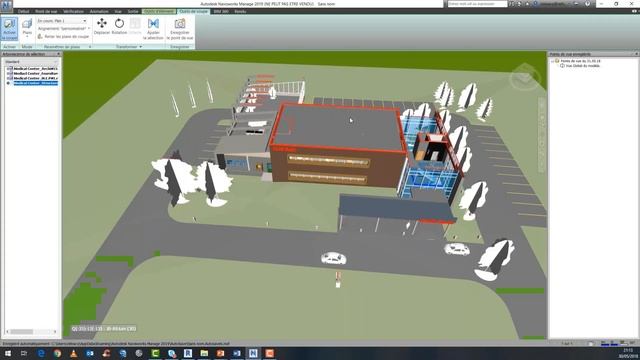Open Outlook from the taskbar

(x=90, y=353)
